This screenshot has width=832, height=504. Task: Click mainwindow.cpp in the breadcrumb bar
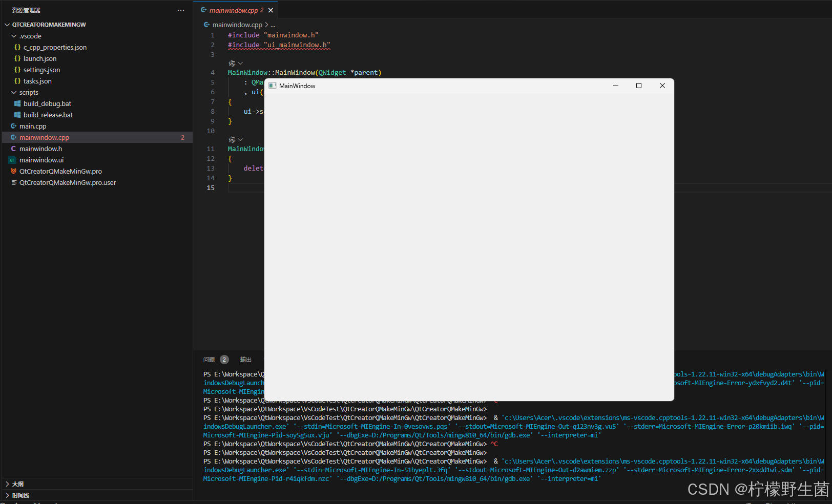coord(237,25)
